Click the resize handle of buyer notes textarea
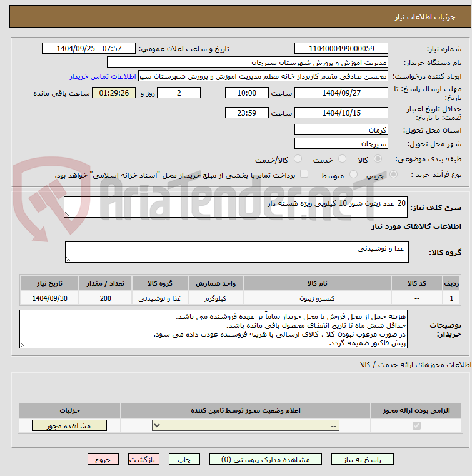Image resolution: width=472 pixels, height=476 pixels. [23, 345]
